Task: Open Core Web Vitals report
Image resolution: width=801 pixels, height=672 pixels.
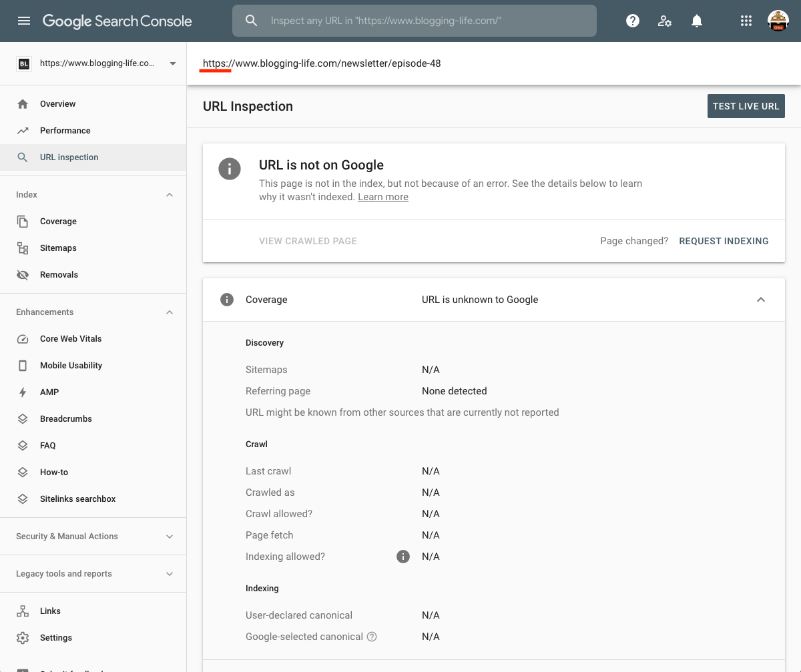Action: 71,339
